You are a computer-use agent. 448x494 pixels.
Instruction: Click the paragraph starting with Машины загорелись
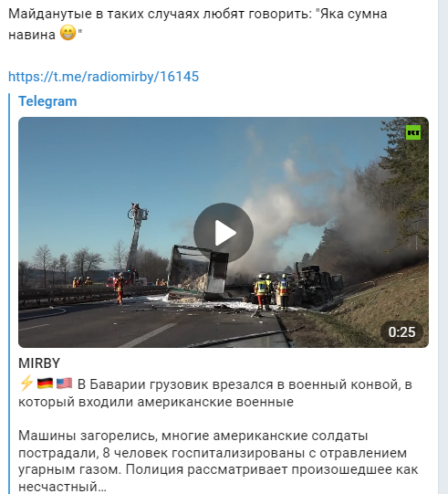tap(218, 461)
